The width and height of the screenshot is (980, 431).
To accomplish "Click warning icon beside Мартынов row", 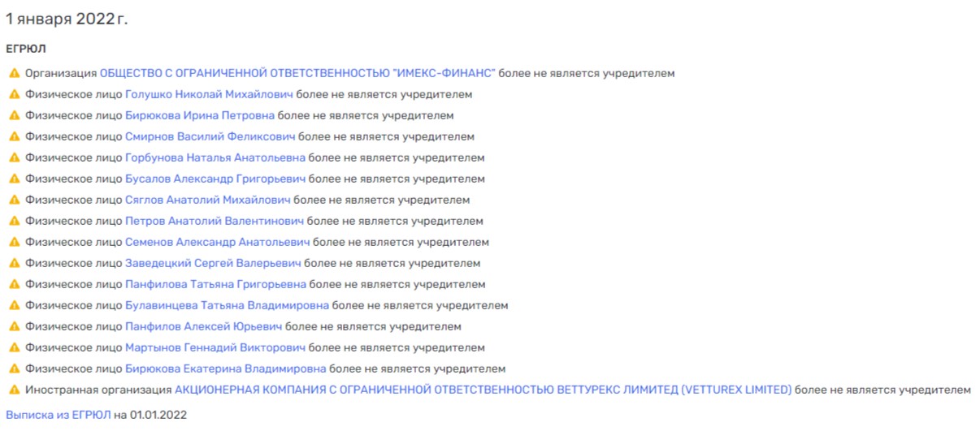I will [x=14, y=347].
